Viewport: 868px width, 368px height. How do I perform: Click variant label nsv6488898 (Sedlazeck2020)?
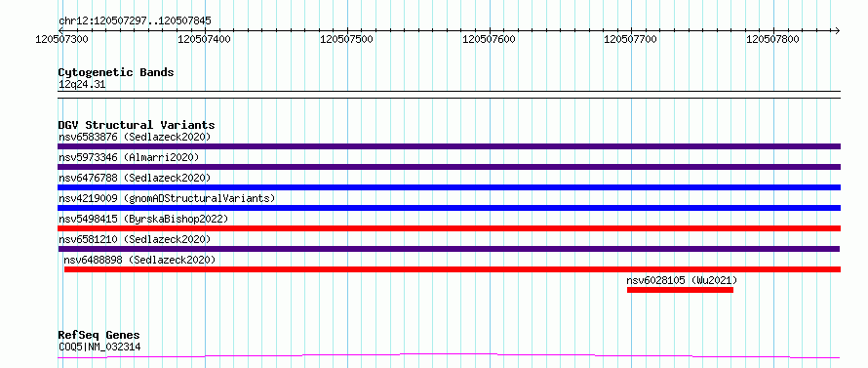(x=139, y=260)
